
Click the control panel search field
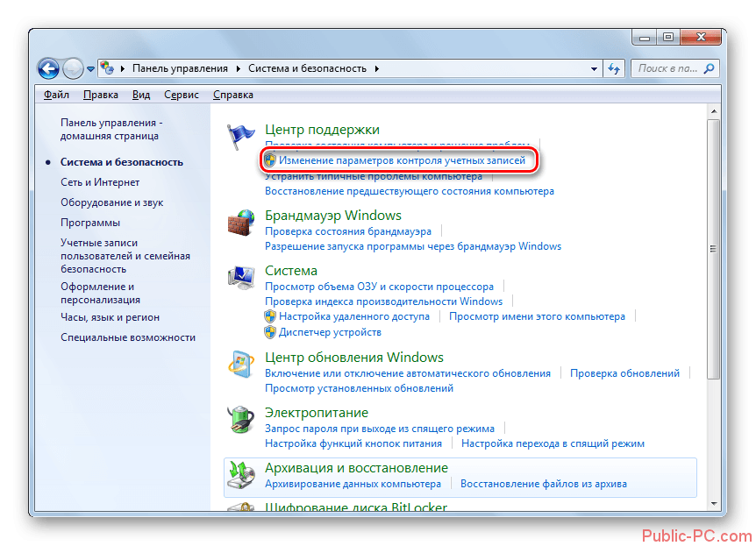(667, 68)
